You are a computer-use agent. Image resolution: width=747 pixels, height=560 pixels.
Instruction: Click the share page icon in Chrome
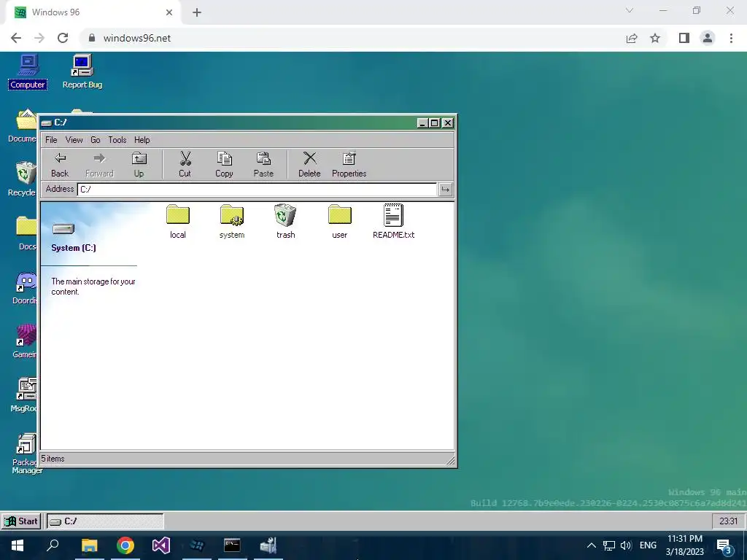(x=632, y=38)
